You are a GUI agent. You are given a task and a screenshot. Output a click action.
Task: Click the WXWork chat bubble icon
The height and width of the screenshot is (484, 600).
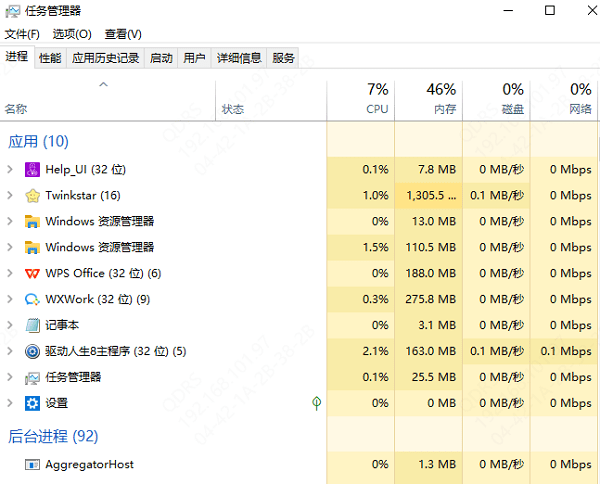click(x=32, y=299)
